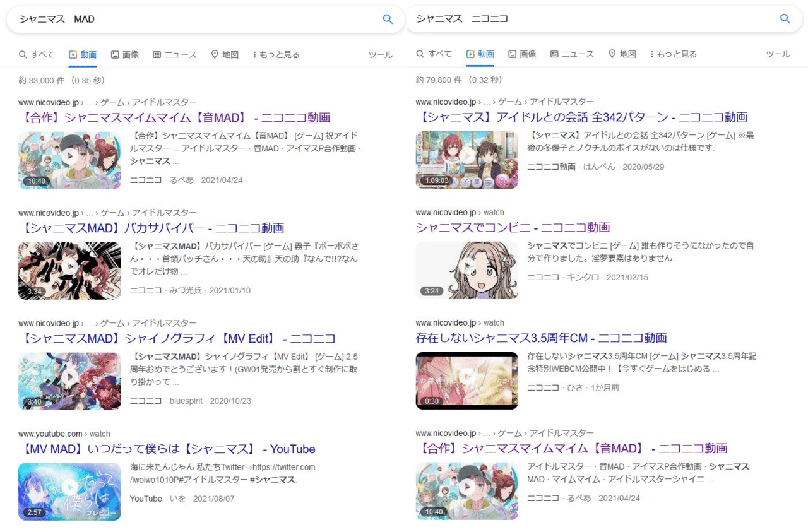Click the uploader text bluespirit · 2020/10/23

tap(210, 401)
